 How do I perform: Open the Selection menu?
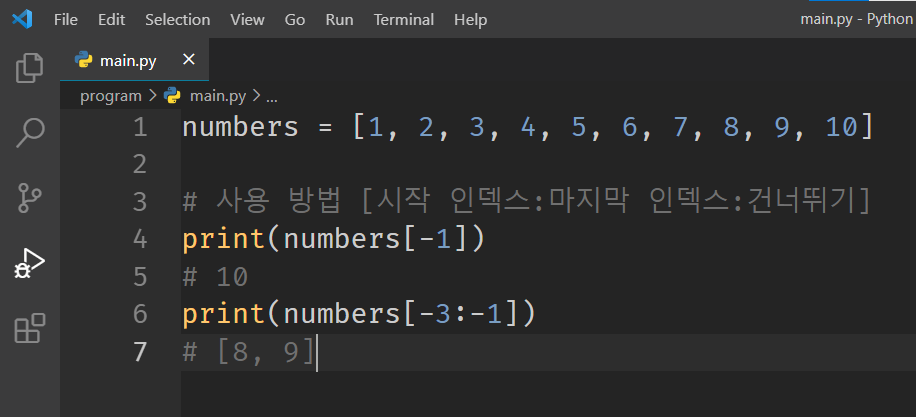click(178, 20)
